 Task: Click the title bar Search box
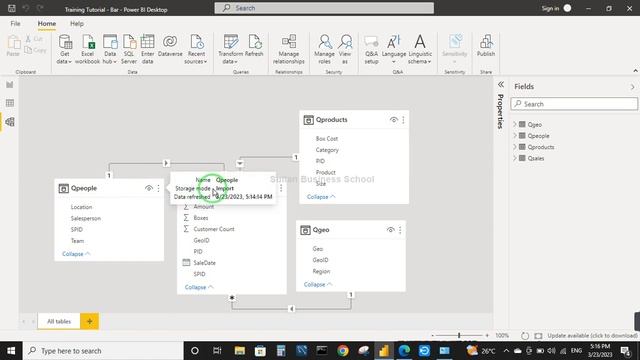[x=324, y=8]
